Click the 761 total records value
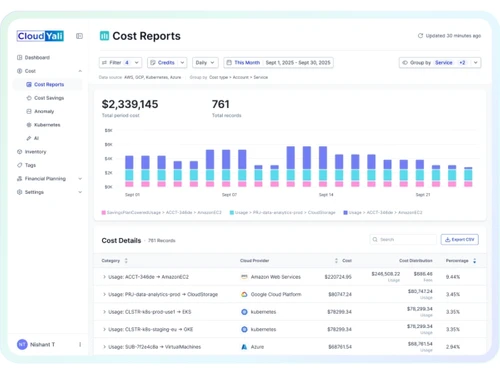The image size is (500, 375). [221, 104]
